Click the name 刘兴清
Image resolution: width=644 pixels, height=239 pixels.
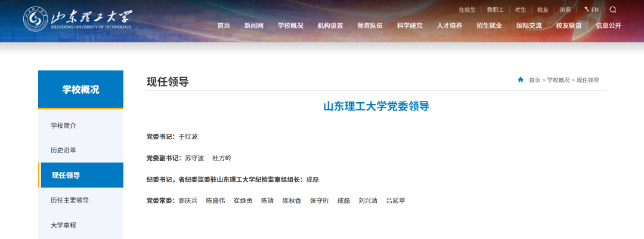[368, 201]
